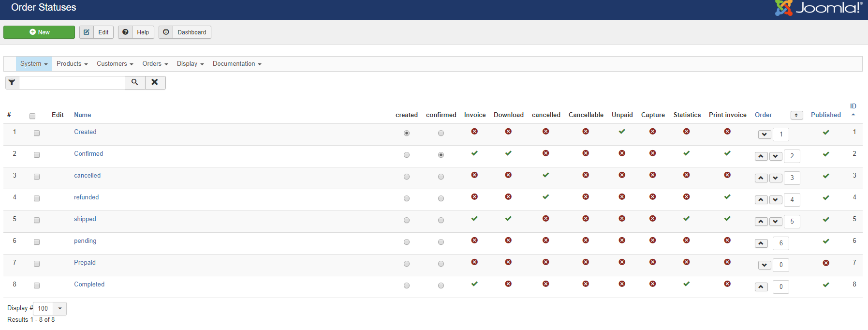Clear the search with the X icon
Viewport: 868px width, 330px height.
[155, 82]
